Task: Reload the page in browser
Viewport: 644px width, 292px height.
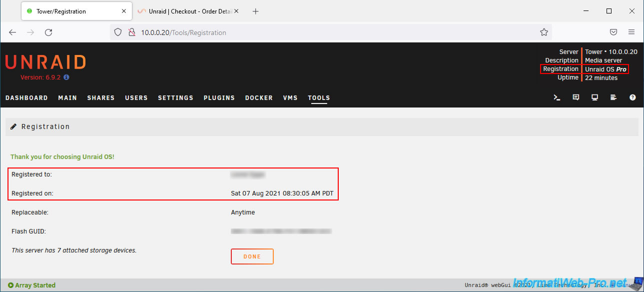Action: tap(48, 32)
